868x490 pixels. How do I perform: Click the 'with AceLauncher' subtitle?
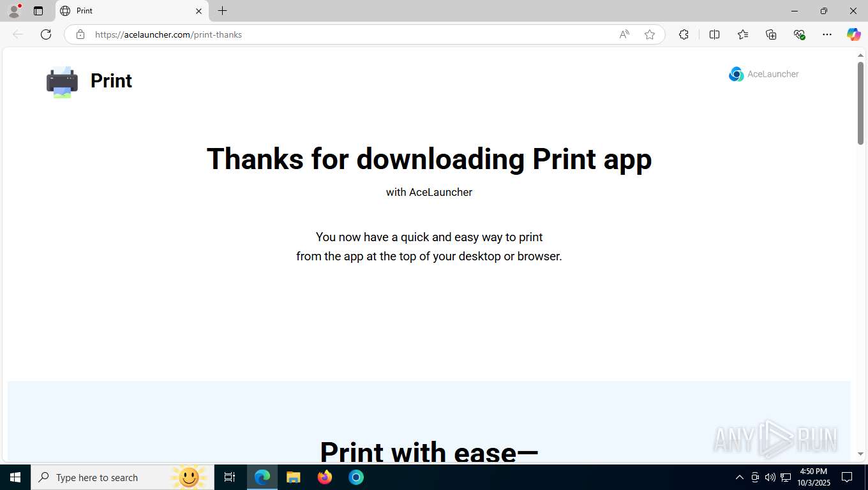coord(429,192)
